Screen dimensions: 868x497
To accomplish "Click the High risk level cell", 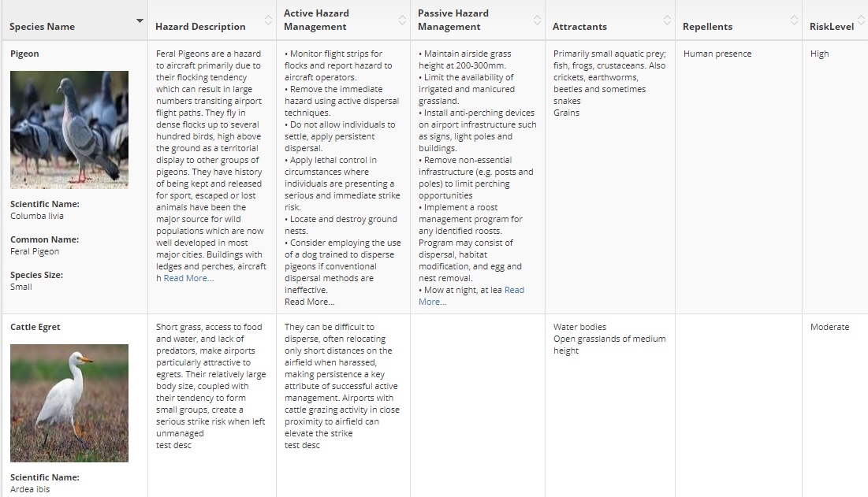I will [x=819, y=54].
